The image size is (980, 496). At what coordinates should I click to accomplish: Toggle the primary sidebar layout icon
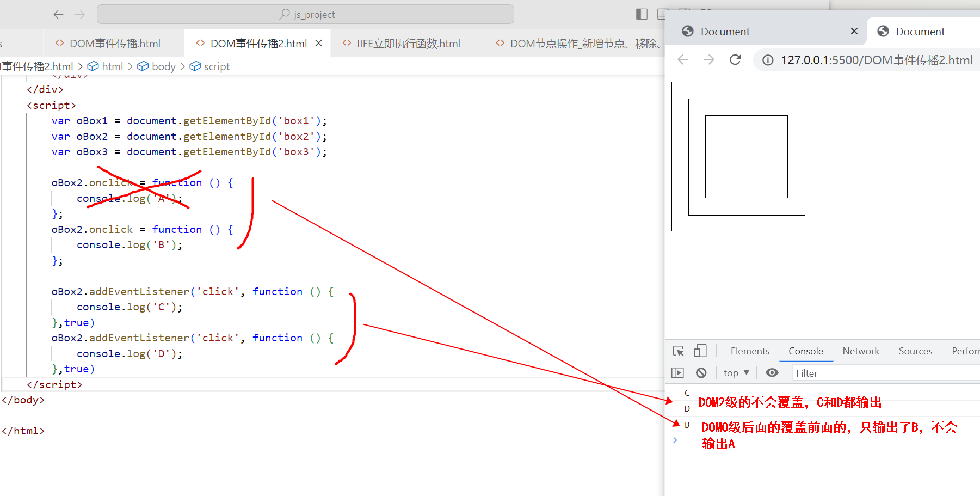coord(642,14)
